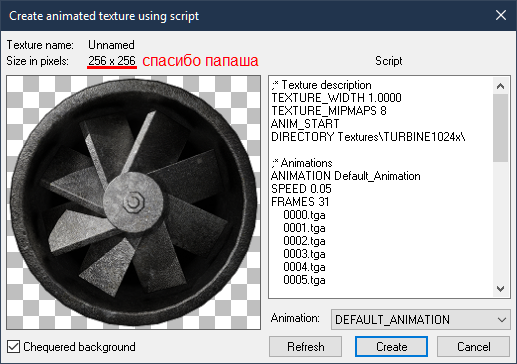Click the FRAMES 31 script line
This screenshot has width=517, height=364.
pyautogui.click(x=300, y=202)
